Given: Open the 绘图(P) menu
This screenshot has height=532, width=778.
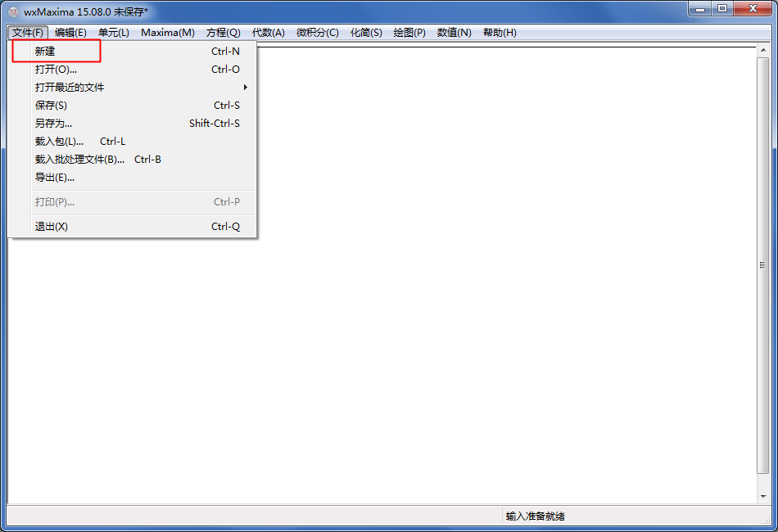Looking at the screenshot, I should [x=409, y=33].
